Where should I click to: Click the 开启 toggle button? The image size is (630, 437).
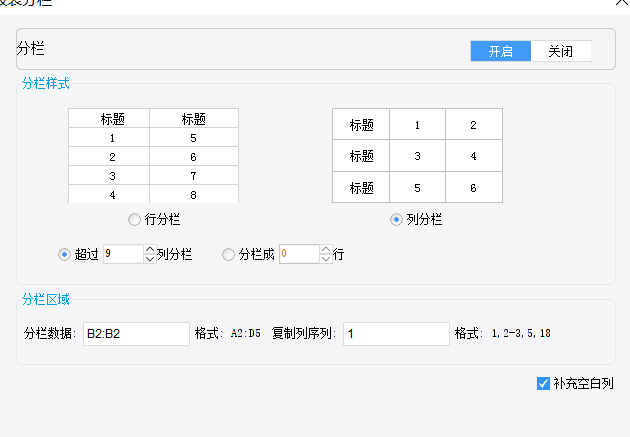click(x=501, y=51)
